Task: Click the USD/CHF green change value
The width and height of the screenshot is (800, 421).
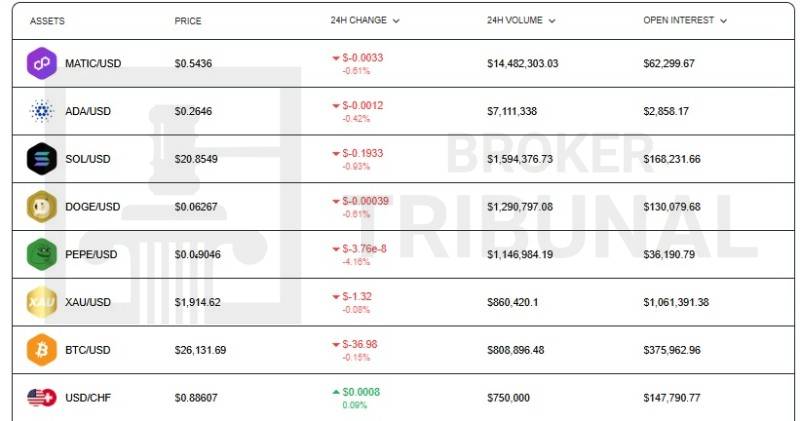Action: tap(361, 392)
